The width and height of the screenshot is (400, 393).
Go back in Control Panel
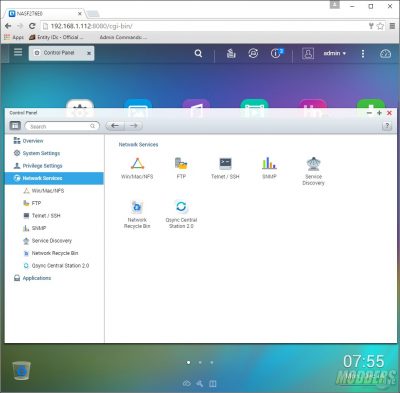pyautogui.click(x=115, y=126)
